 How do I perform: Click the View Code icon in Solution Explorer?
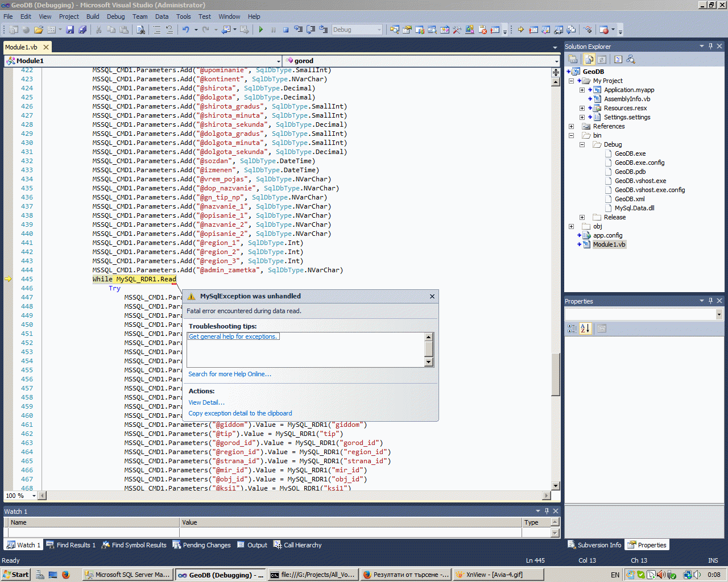click(x=618, y=59)
